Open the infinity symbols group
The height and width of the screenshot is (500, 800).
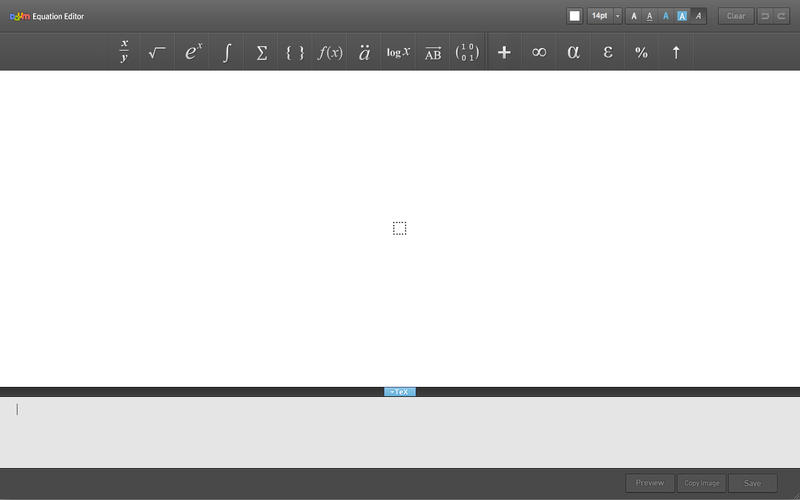coord(539,52)
